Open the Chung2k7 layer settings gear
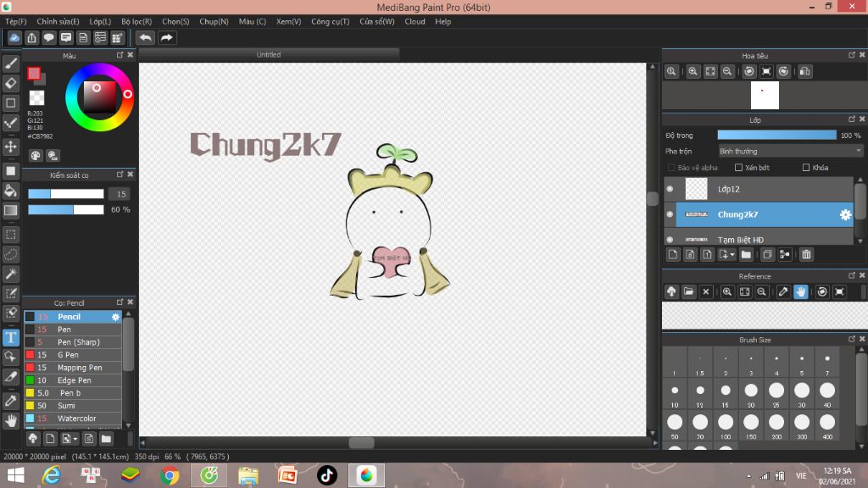 click(x=845, y=214)
